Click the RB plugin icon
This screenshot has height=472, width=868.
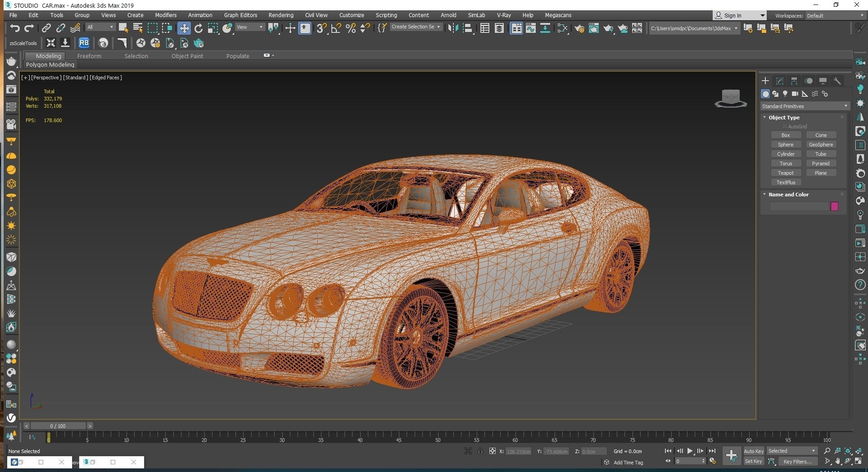click(x=84, y=43)
